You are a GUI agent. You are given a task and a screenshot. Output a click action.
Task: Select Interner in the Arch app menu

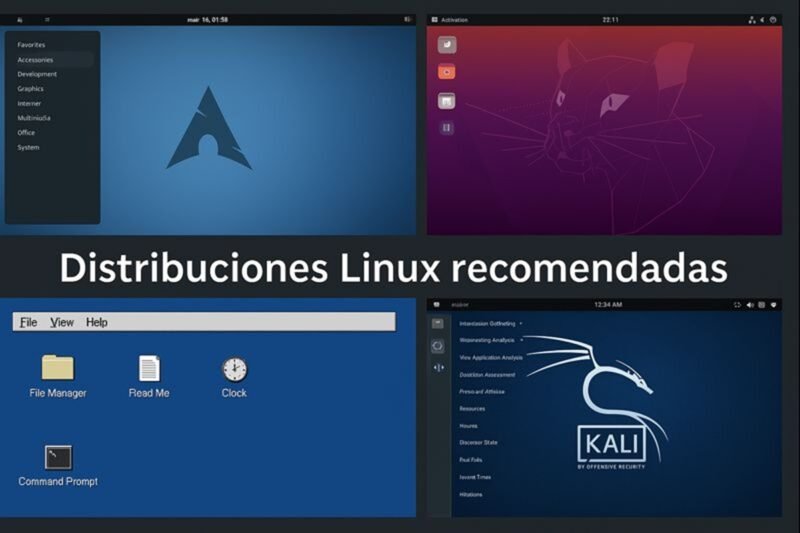[29, 104]
